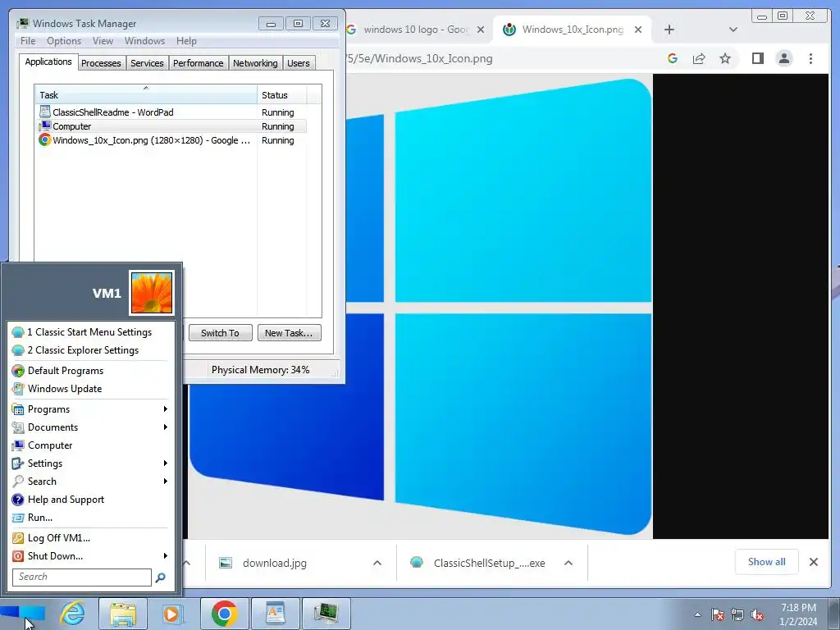Switch to the Networking tab
The image size is (840, 630).
[255, 63]
